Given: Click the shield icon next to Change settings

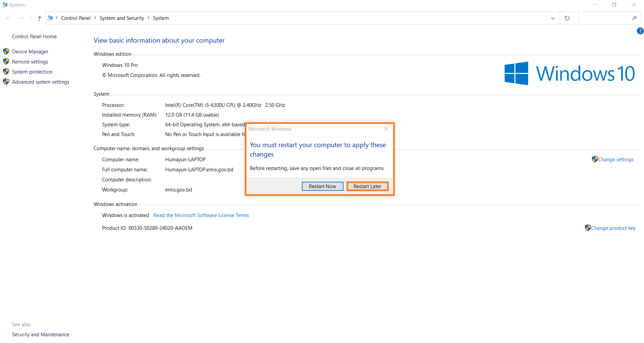Looking at the screenshot, I should [595, 159].
